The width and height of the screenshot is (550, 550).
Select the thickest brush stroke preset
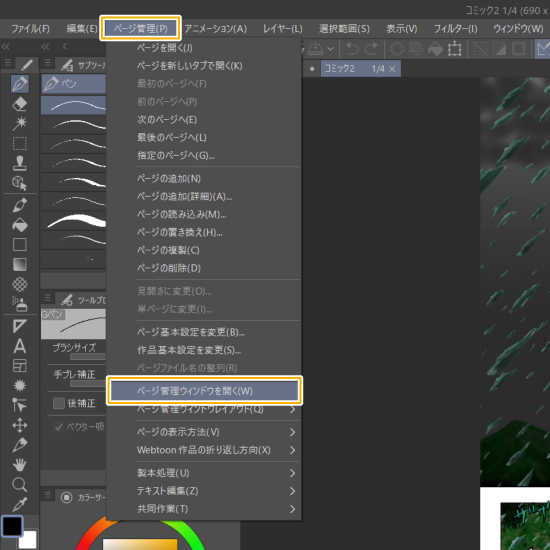point(73,221)
